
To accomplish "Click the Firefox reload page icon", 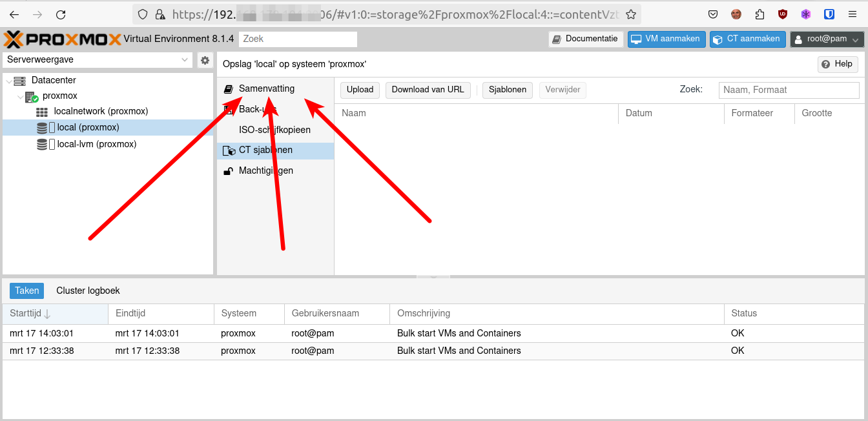I will click(61, 14).
